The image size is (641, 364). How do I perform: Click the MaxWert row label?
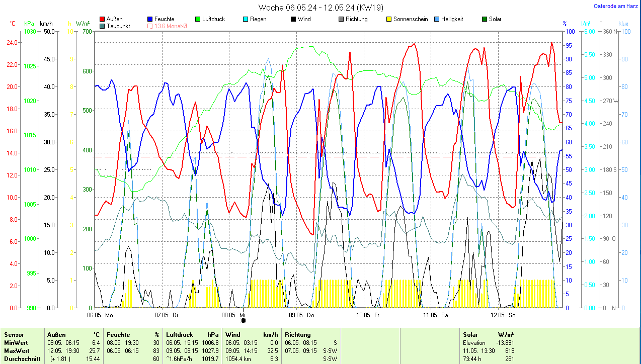pos(17,351)
